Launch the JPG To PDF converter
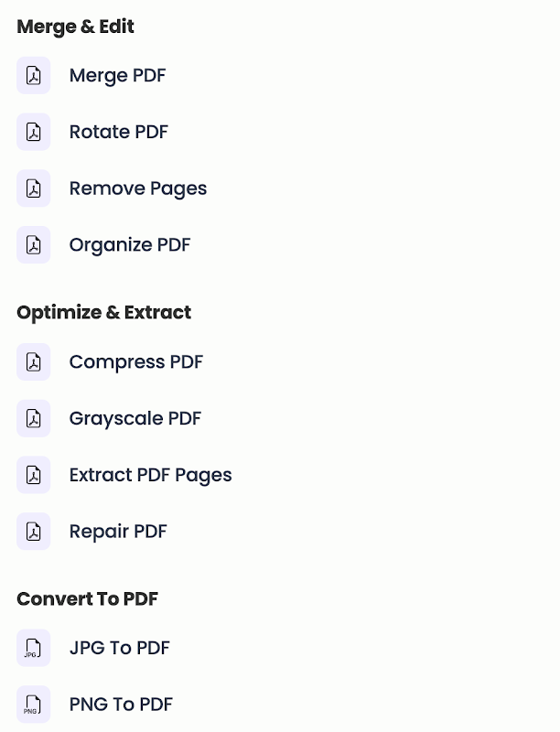 point(119,649)
